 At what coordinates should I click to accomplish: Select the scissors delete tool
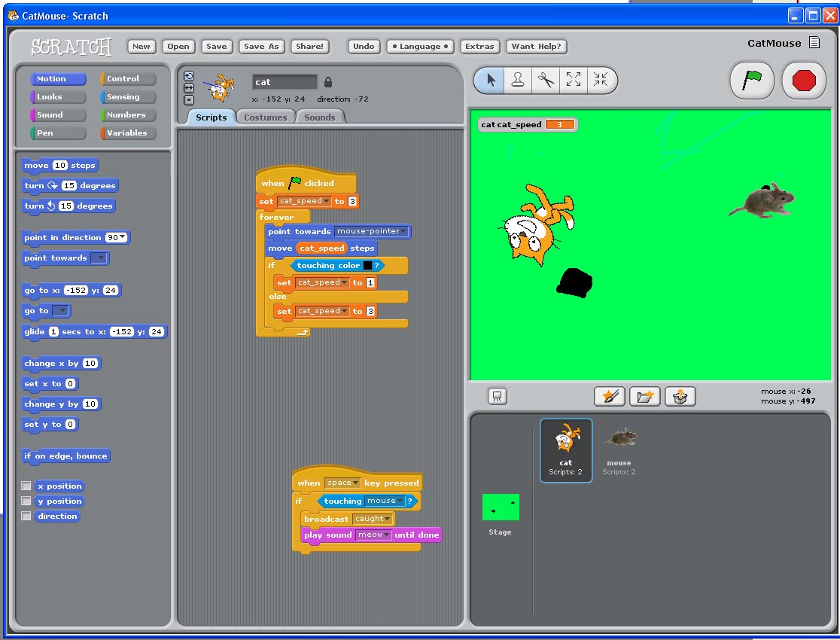(x=546, y=81)
